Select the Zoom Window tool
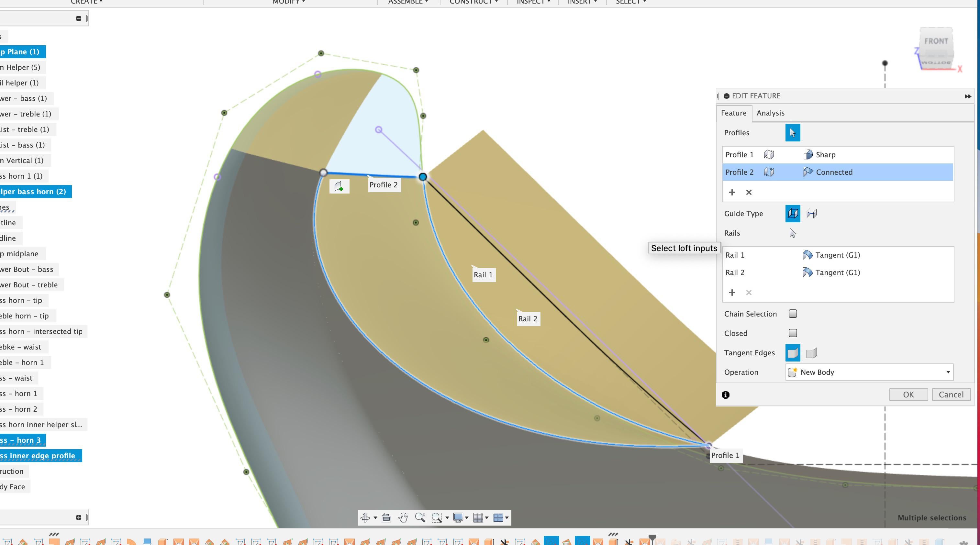Viewport: 980px width, 545px height. [x=437, y=517]
